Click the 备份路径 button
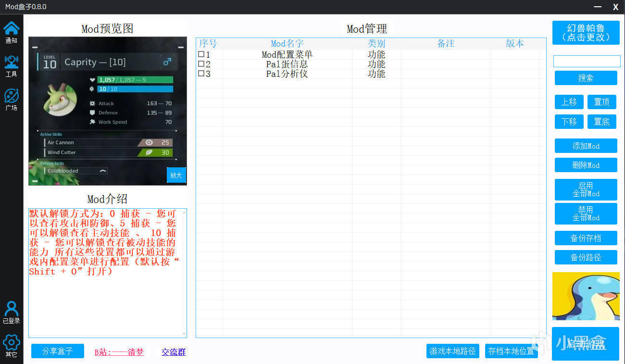The image size is (625, 364). tap(586, 257)
